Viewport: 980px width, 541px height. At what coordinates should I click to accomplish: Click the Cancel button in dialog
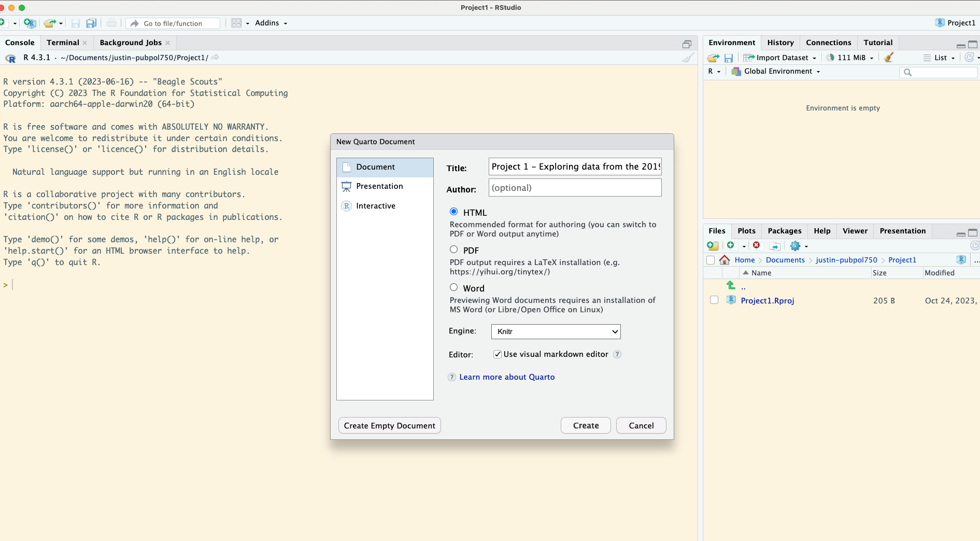[x=641, y=425]
